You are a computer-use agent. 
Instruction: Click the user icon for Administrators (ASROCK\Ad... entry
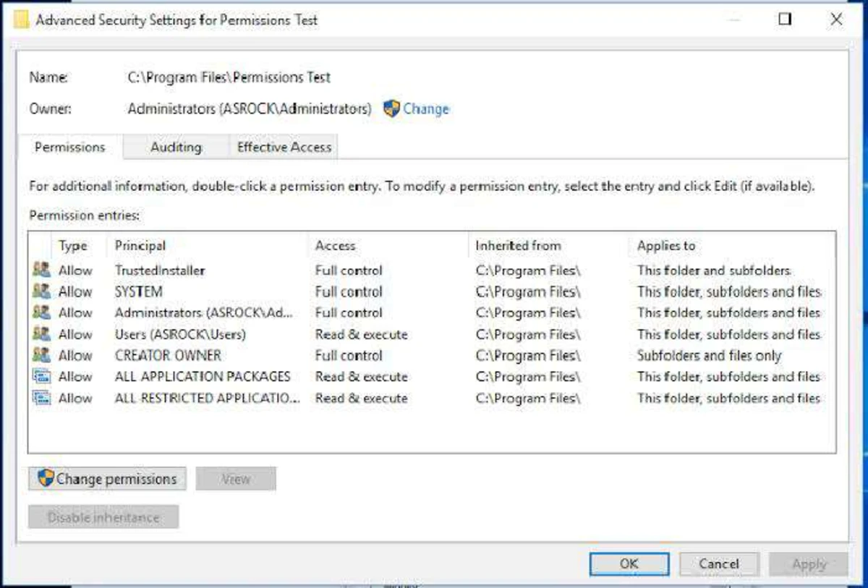click(x=42, y=312)
